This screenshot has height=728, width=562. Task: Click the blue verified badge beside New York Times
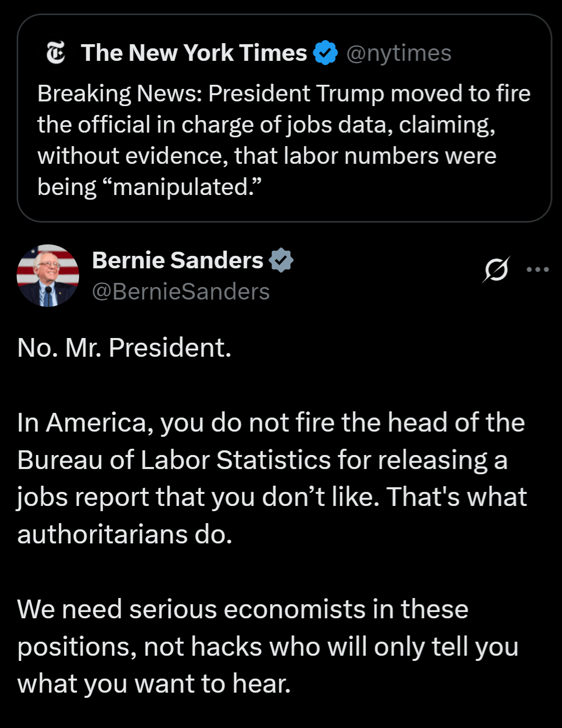(326, 53)
